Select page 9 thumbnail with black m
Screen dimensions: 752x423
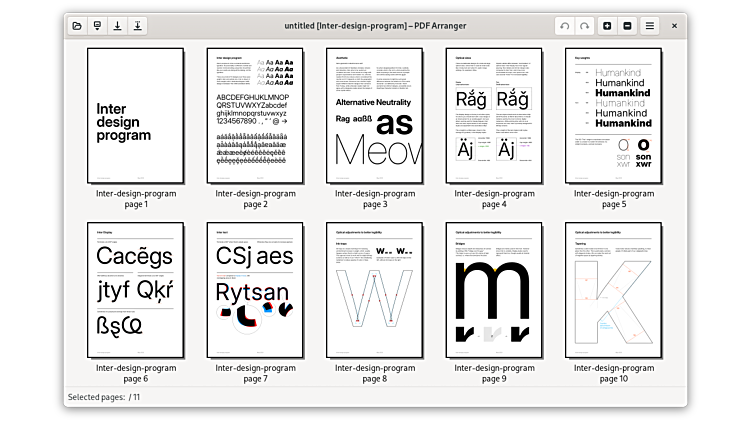[494, 290]
